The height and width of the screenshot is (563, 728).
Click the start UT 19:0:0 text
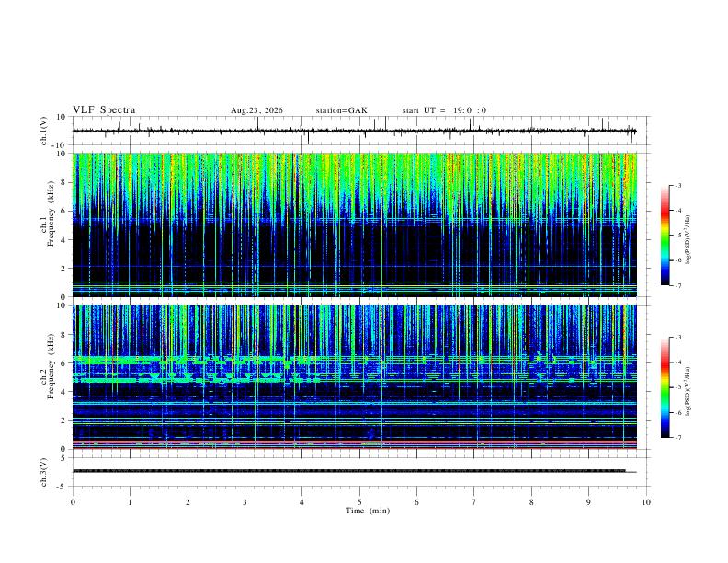tap(444, 110)
